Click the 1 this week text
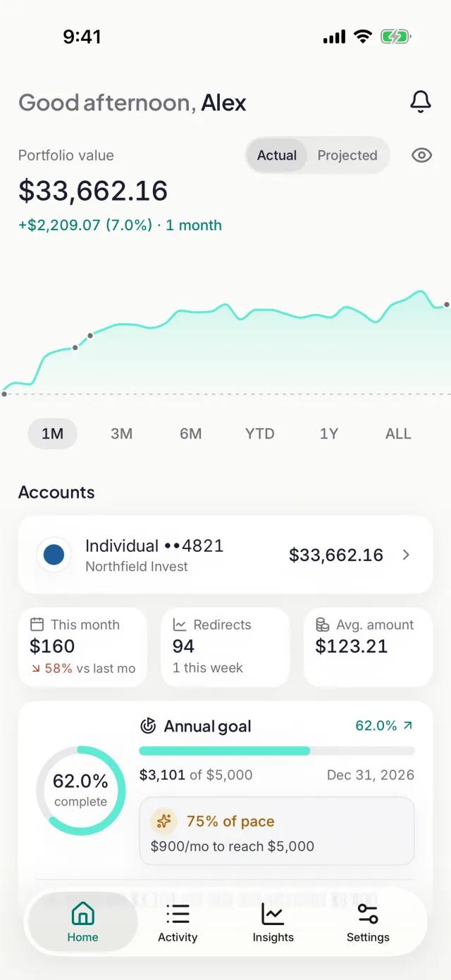 (x=208, y=668)
